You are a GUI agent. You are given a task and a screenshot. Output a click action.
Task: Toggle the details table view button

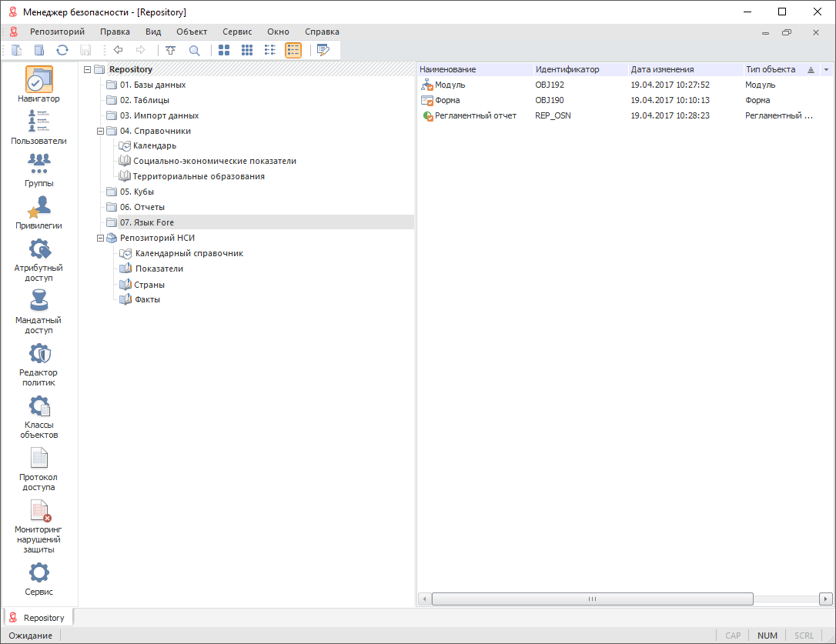(x=293, y=50)
